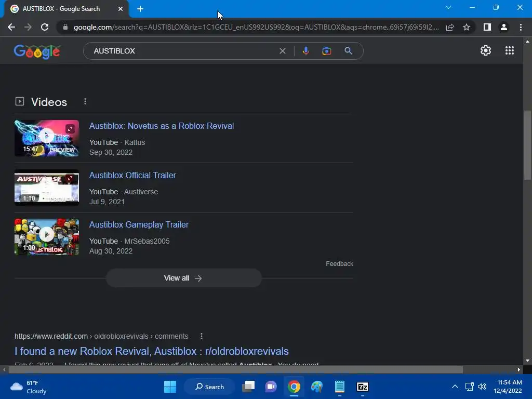
Task: Open the 61°F Cloudy weather widget
Action: click(x=29, y=387)
